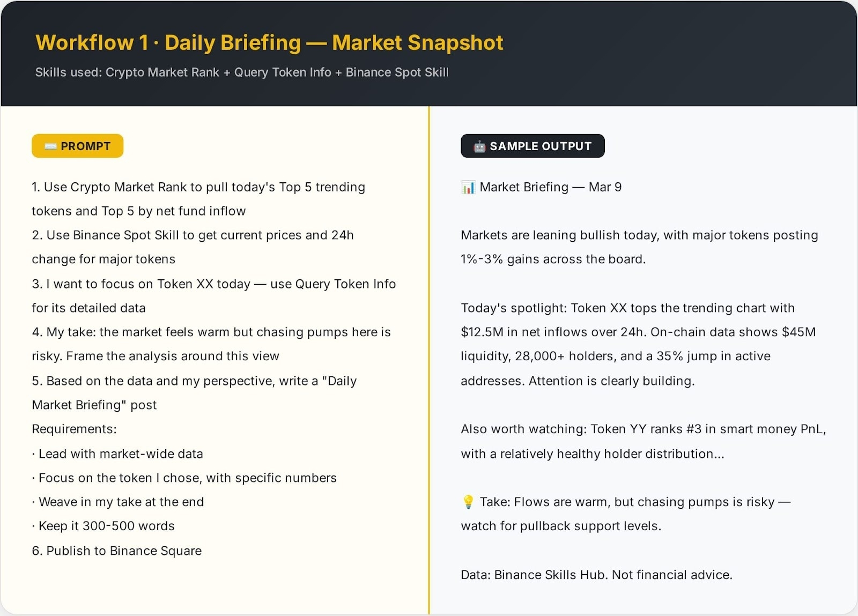Viewport: 858px width, 616px height.
Task: Click the yellow vertical divider between panels
Action: [429, 360]
